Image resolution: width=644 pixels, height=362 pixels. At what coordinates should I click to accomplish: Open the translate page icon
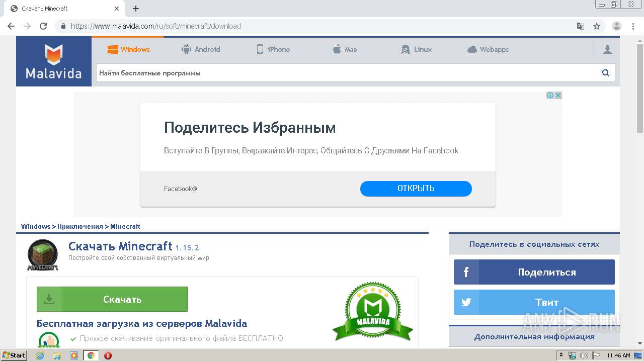click(x=581, y=26)
